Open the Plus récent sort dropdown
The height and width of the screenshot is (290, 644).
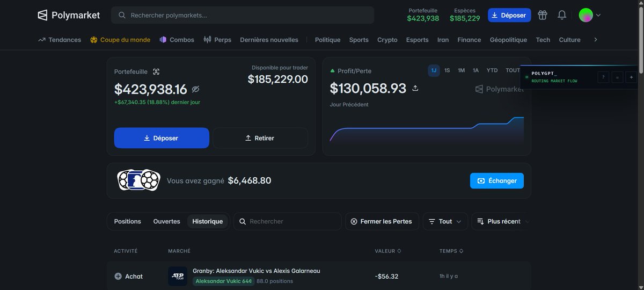pos(501,221)
